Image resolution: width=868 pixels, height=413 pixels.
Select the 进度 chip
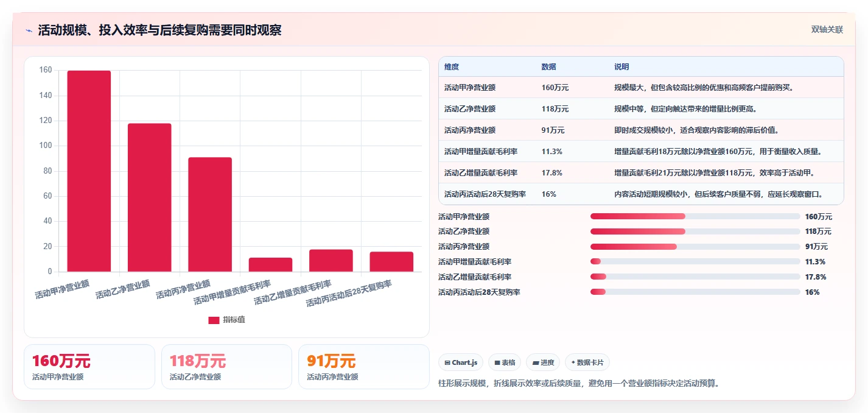(x=543, y=362)
